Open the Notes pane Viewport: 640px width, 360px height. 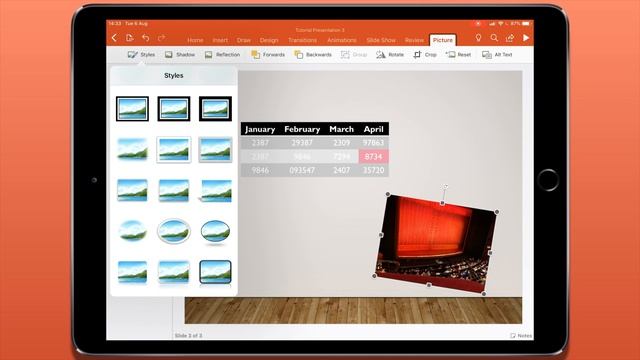point(521,336)
